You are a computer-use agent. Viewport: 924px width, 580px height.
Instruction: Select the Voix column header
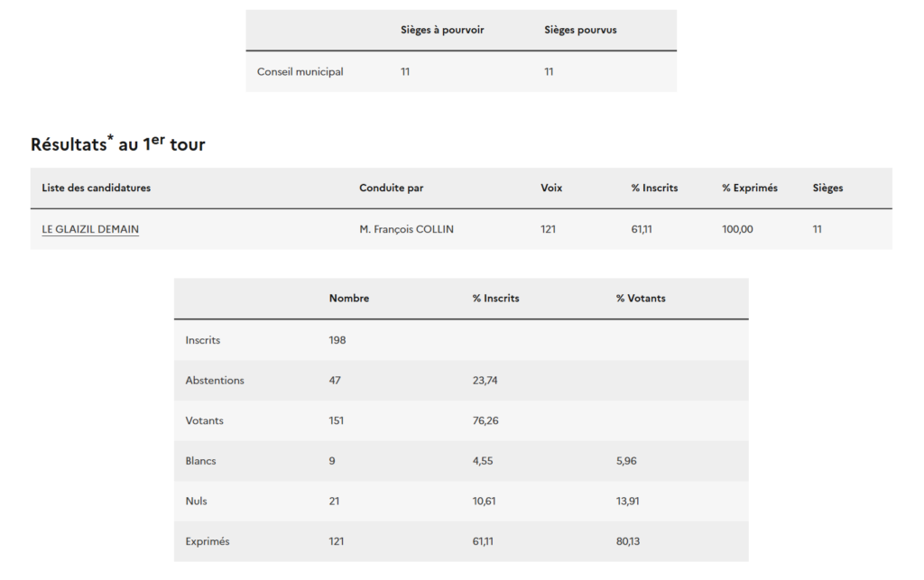pyautogui.click(x=551, y=188)
